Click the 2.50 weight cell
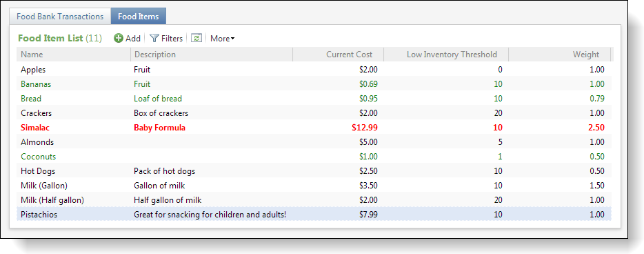 [596, 128]
